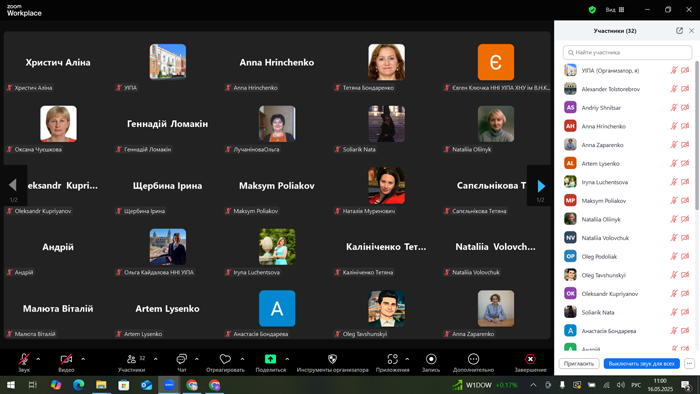Expand share options arrow next to Поделиться

pos(287,359)
